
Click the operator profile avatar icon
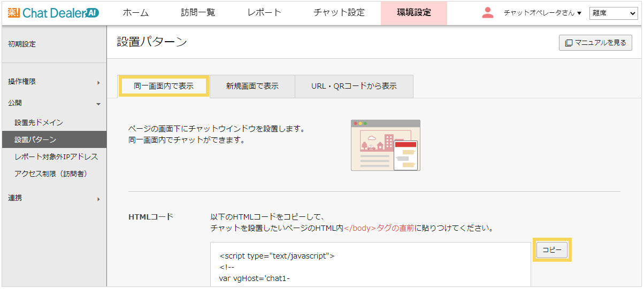pyautogui.click(x=487, y=13)
